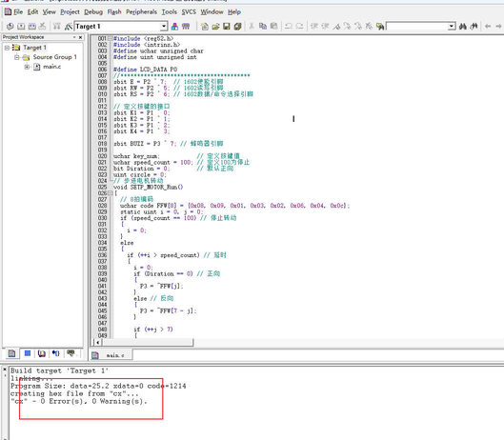Open the Debug menu
This screenshot has width=504, height=440.
pyautogui.click(x=93, y=11)
